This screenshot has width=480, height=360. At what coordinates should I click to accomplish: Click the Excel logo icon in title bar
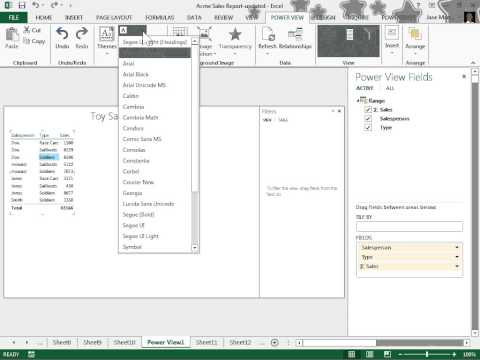click(8, 6)
